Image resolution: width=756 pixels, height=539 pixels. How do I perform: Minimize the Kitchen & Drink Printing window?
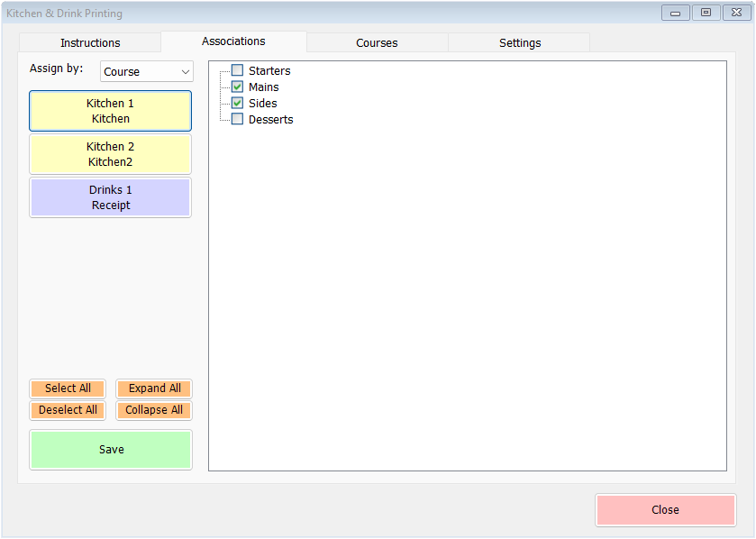676,13
